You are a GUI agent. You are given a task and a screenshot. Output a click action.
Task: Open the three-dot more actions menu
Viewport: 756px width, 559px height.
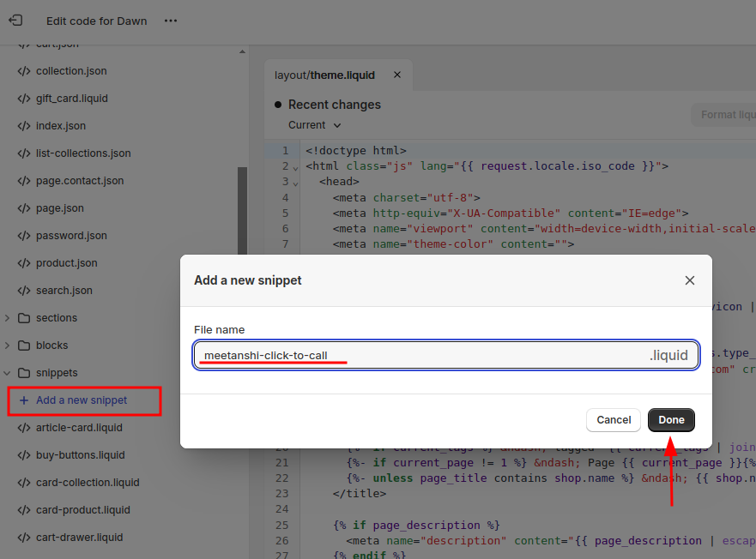coord(171,21)
